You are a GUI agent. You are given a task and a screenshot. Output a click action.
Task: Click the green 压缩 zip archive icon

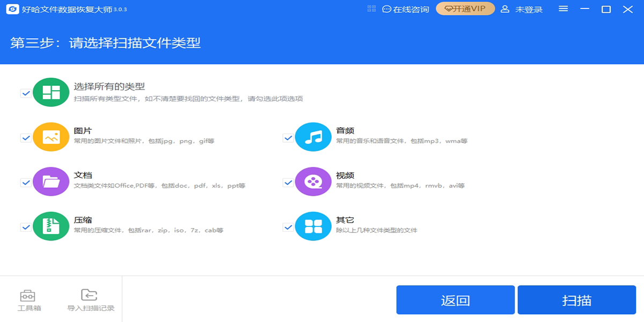point(51,226)
